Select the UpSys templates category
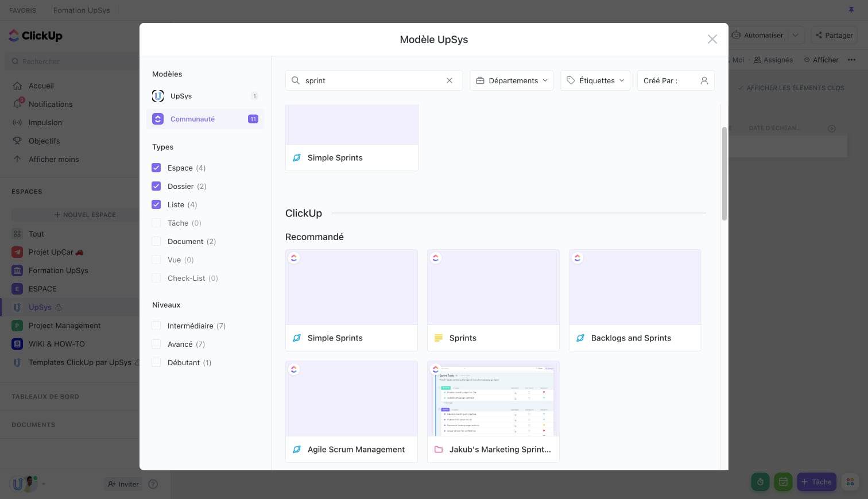Viewport: 868px width, 499px height. (205, 96)
